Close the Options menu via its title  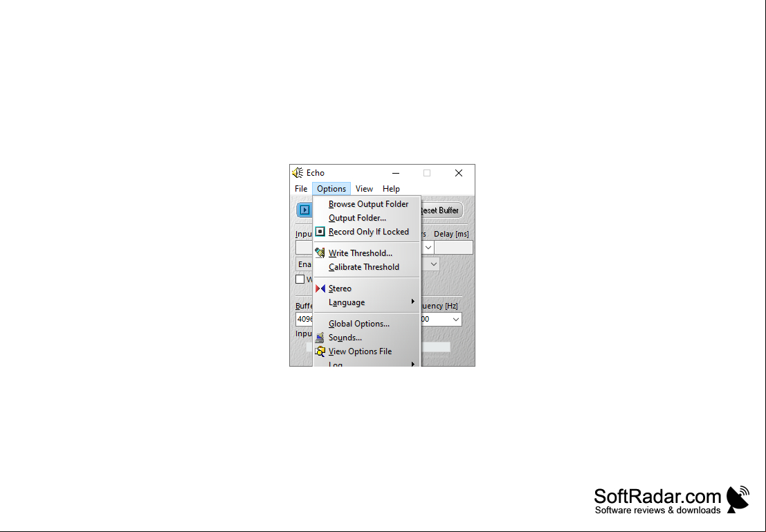(331, 189)
